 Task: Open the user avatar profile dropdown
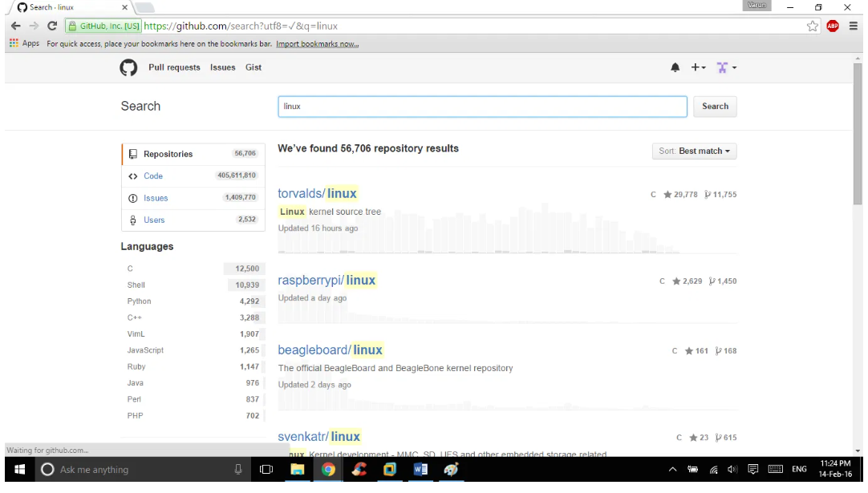(x=726, y=68)
